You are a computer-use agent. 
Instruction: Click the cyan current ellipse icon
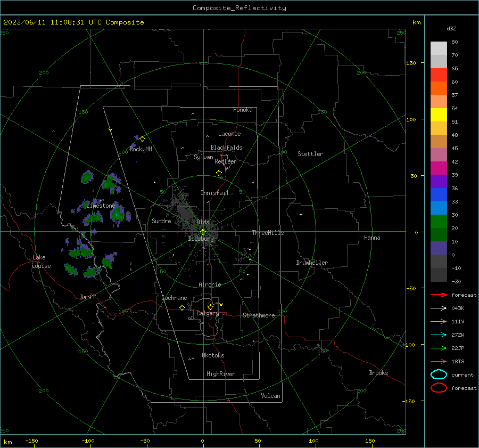coord(439,374)
